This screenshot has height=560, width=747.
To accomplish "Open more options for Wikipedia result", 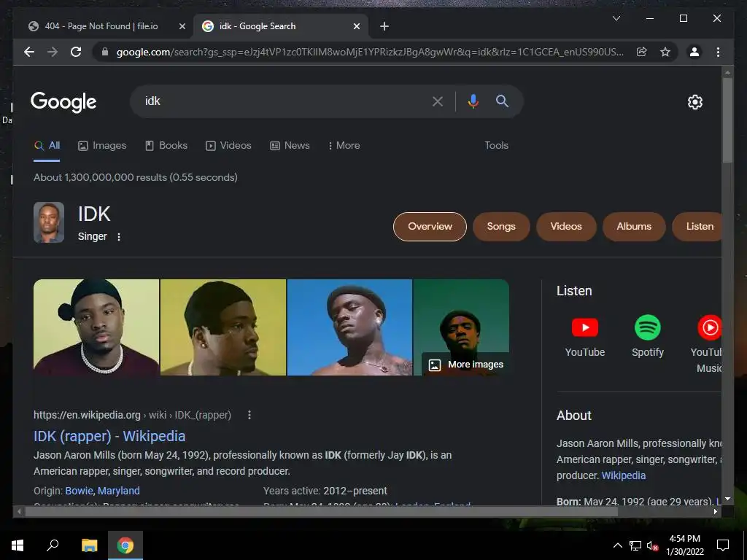I will tap(249, 415).
